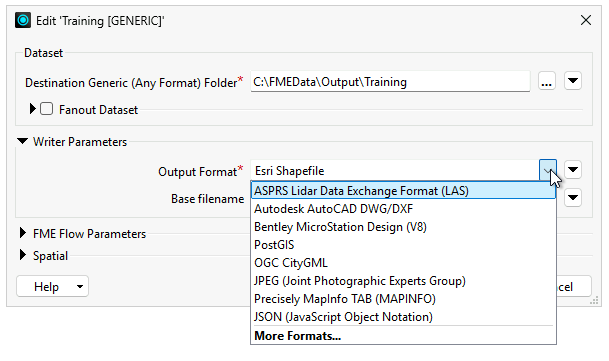Choose OGC CityGML from the format list
This screenshot has height=361, width=609.
(403, 263)
